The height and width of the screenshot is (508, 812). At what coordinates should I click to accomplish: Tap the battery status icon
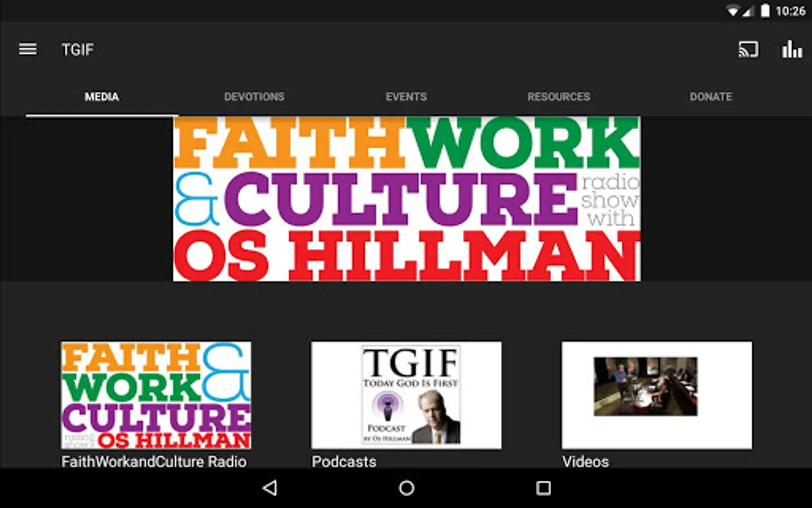(x=765, y=11)
